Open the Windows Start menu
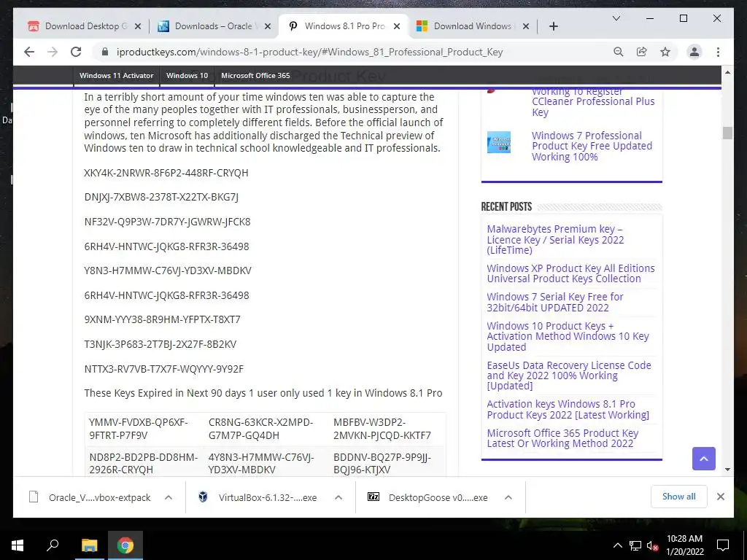 (x=18, y=545)
